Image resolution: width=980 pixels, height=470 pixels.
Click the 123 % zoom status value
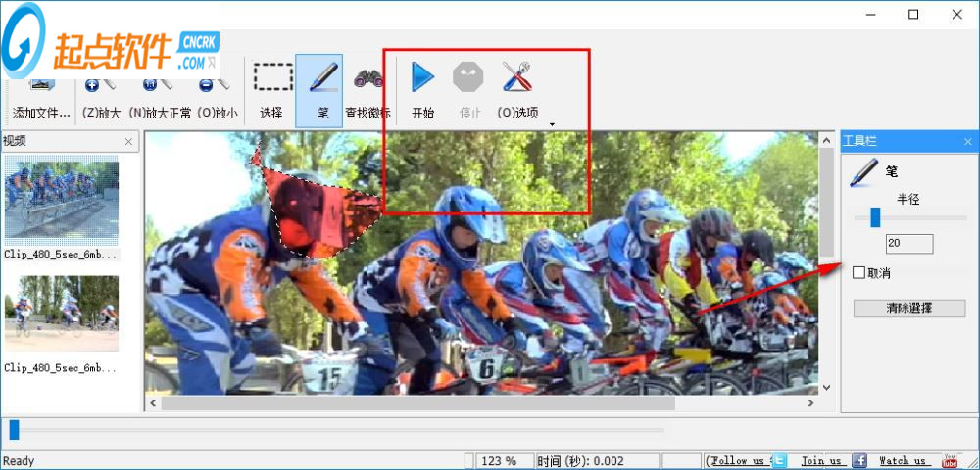point(500,461)
